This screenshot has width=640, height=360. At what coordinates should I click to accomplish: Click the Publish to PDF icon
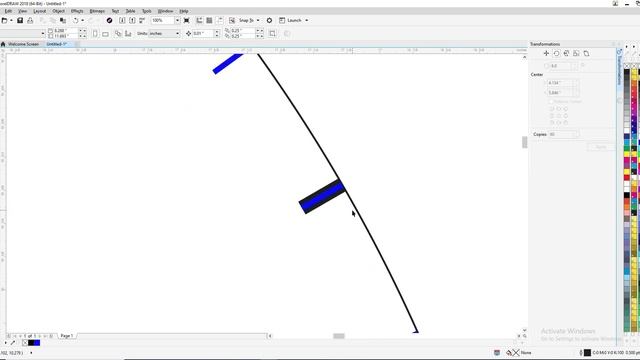point(142,20)
